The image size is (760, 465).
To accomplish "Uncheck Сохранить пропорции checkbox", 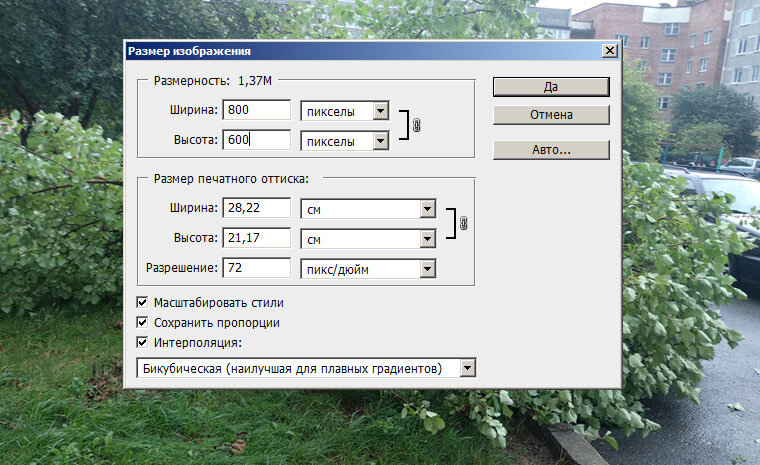I will click(x=142, y=322).
